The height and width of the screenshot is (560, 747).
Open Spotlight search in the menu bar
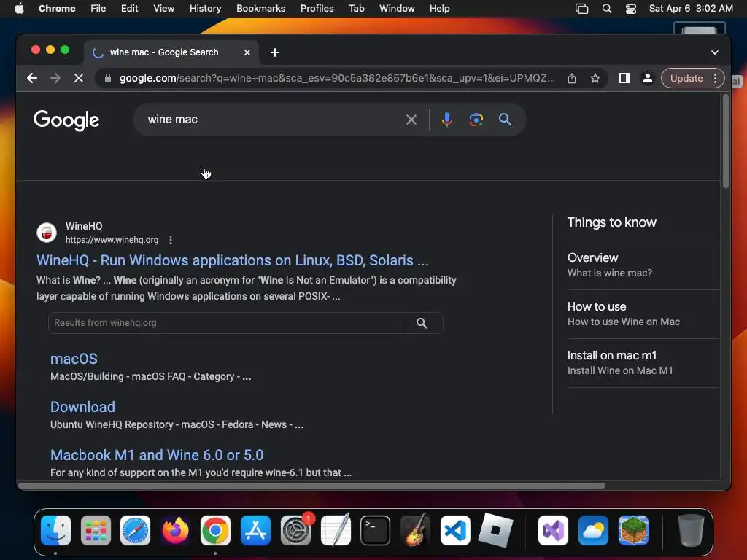(x=607, y=9)
